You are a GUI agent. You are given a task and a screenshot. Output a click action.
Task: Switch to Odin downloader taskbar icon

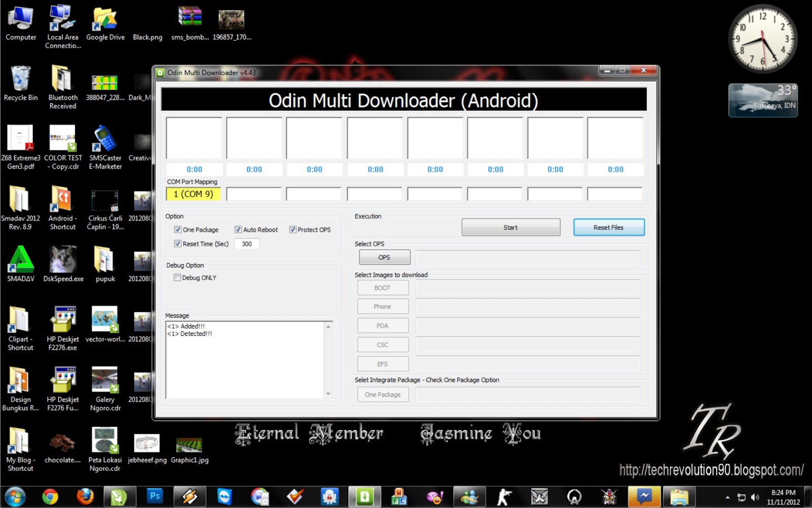pos(364,496)
